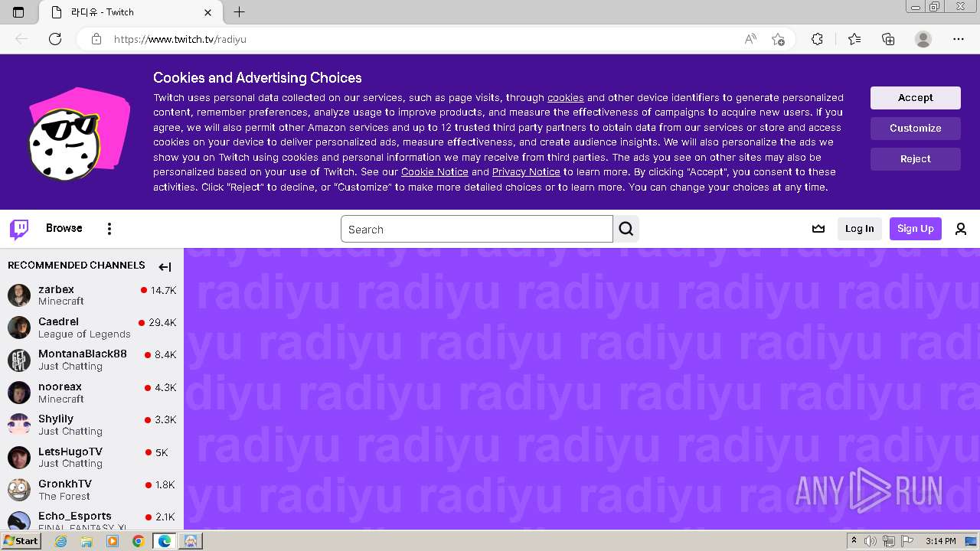This screenshot has width=980, height=551.
Task: Open Echo_Esports channel name
Action: [x=75, y=516]
